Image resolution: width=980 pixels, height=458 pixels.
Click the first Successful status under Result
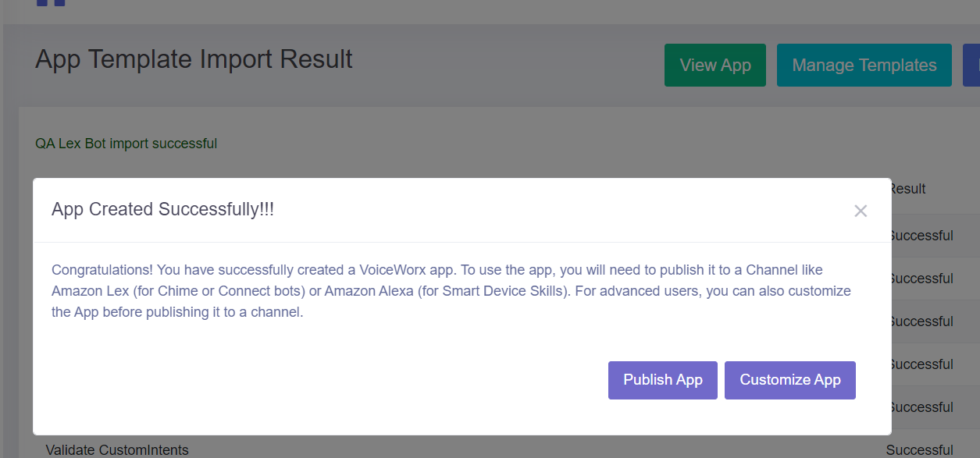[921, 236]
